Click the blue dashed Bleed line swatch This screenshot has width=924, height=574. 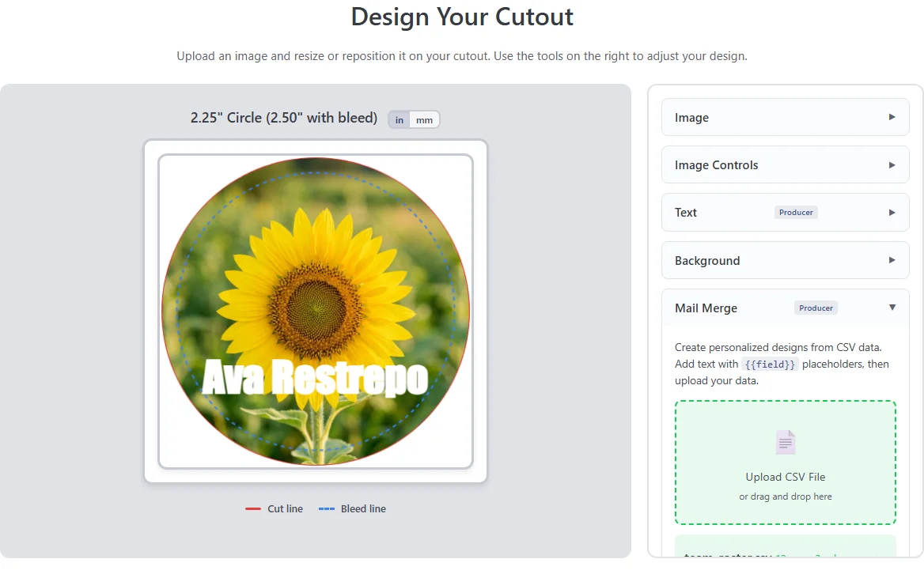327,508
